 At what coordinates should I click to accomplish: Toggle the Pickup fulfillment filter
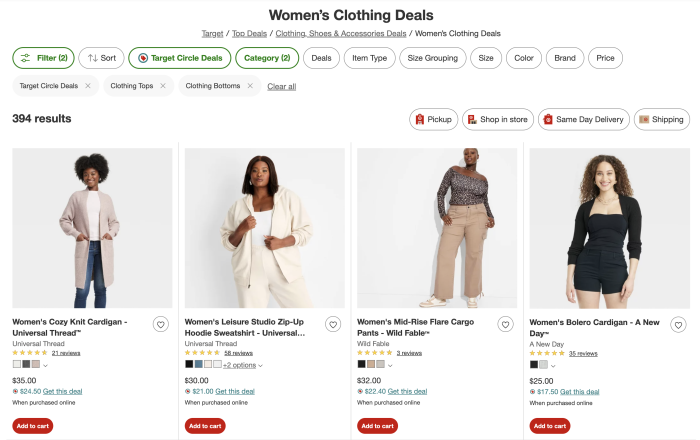pos(432,120)
